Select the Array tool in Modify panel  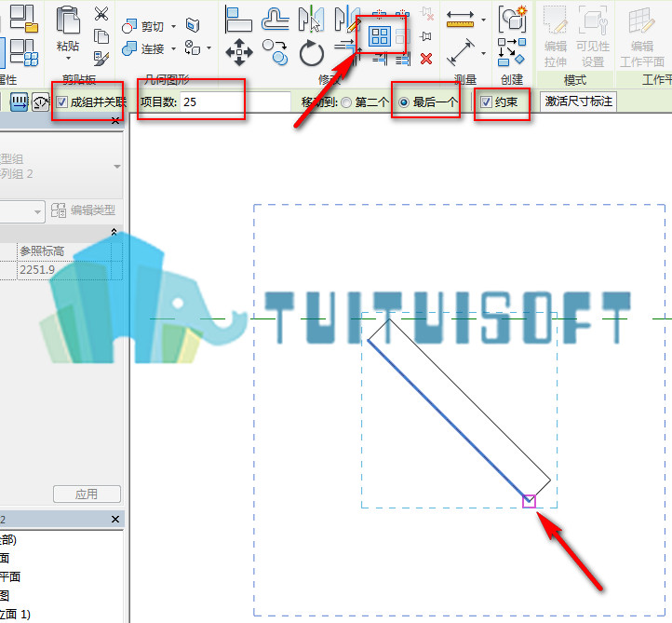click(x=380, y=35)
